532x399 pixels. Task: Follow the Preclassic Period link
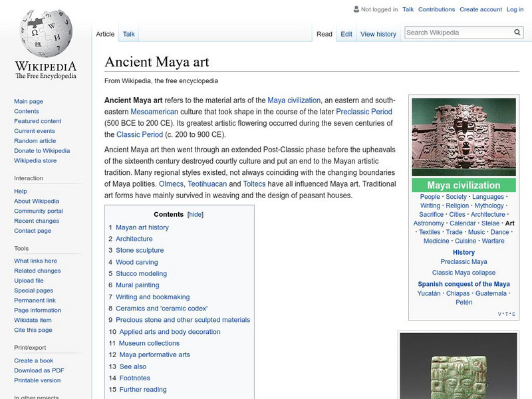pyautogui.click(x=364, y=112)
